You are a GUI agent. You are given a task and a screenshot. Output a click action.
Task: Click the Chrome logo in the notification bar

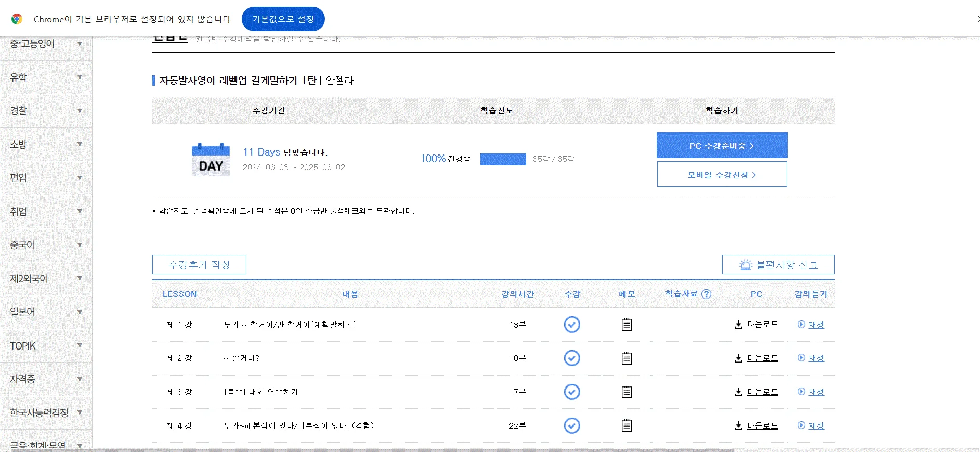pos(17,19)
